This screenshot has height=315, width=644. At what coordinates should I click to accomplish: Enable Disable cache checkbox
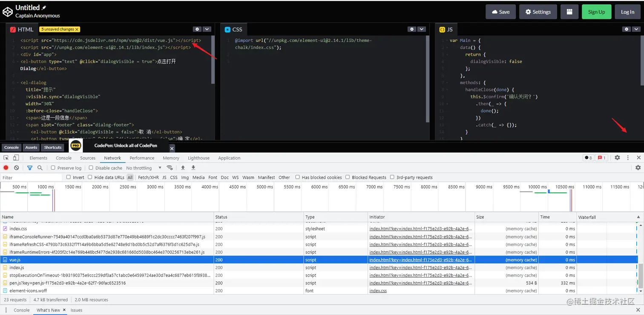[x=91, y=168]
